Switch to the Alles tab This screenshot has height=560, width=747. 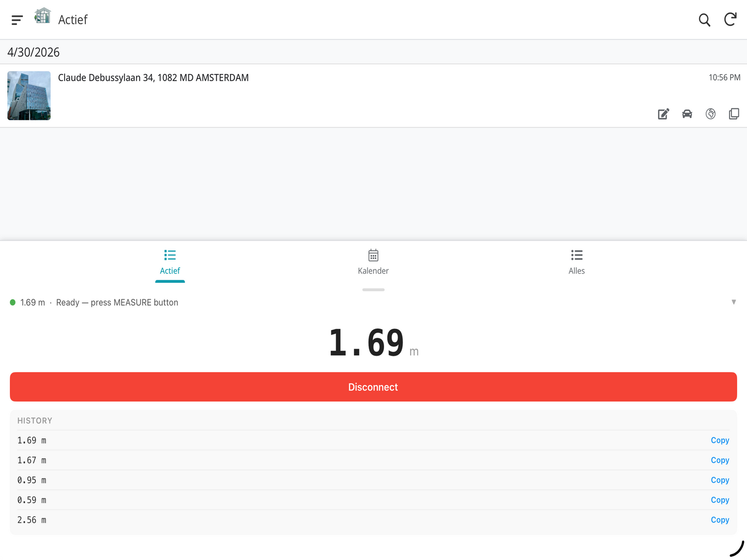click(576, 262)
